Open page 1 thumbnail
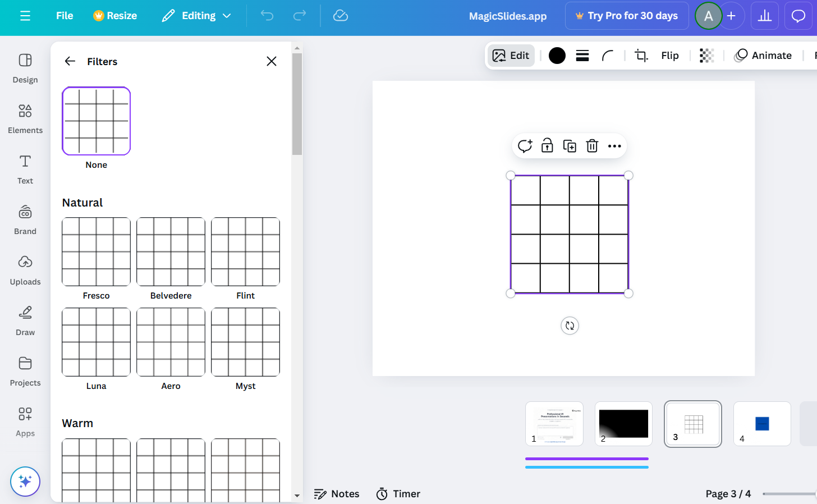817x504 pixels. (554, 424)
